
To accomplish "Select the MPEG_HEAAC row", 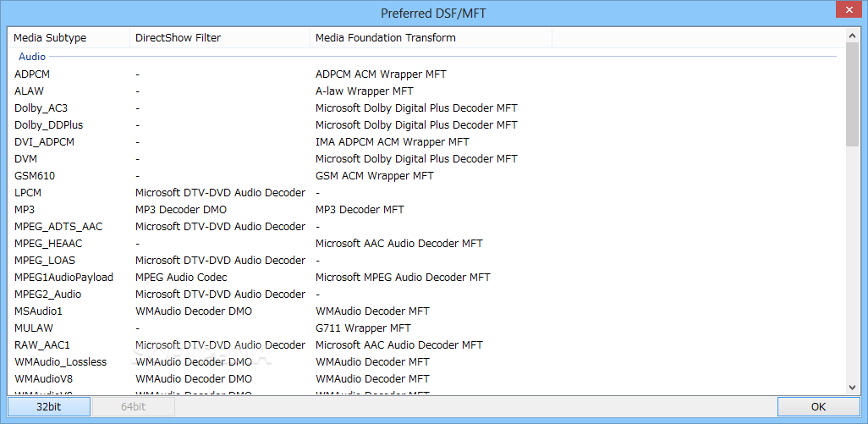I will pyautogui.click(x=426, y=243).
